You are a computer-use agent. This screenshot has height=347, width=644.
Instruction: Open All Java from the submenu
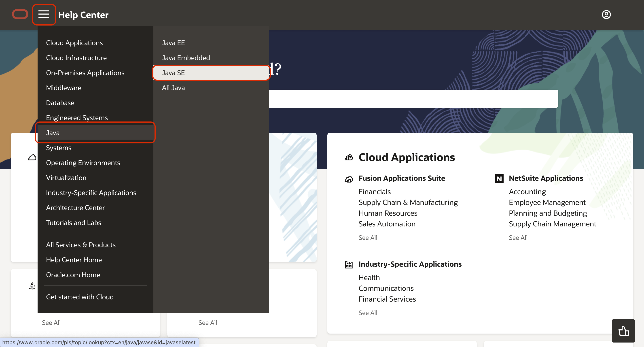173,88
